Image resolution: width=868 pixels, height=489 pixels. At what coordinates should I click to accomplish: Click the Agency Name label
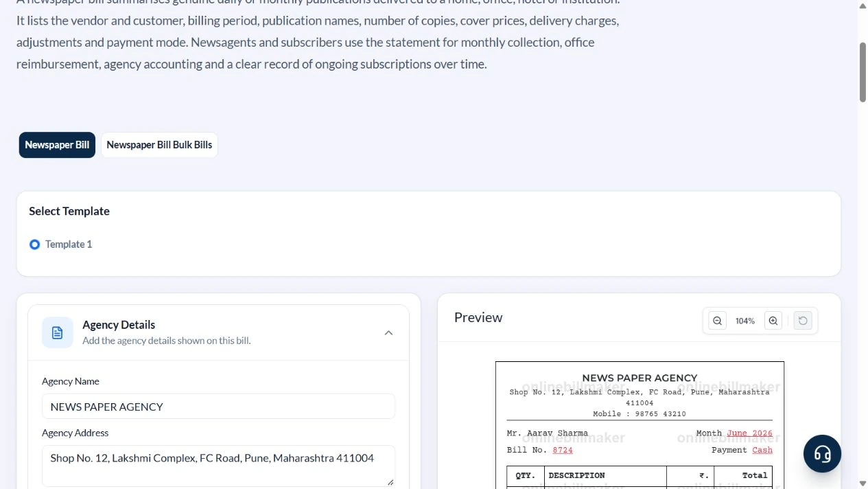click(71, 381)
